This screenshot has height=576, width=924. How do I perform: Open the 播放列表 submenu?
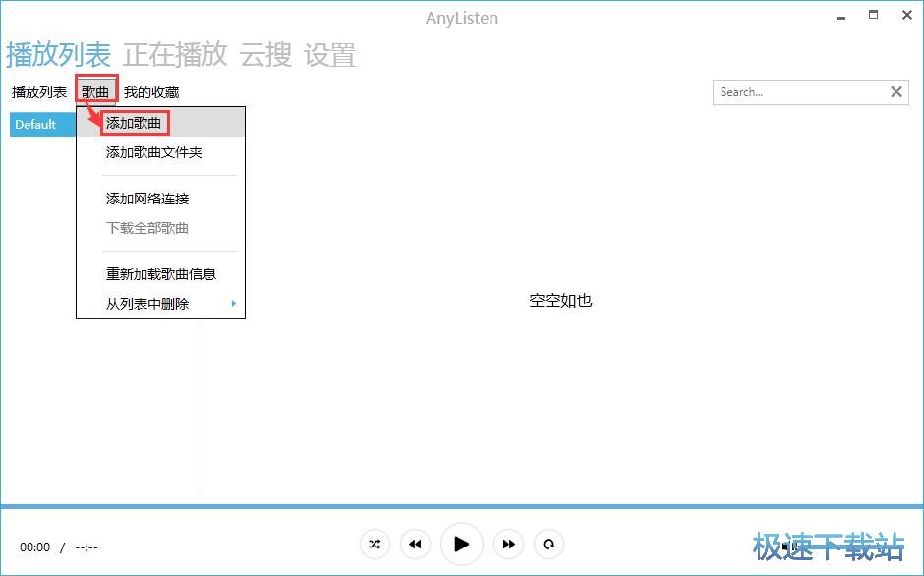click(39, 92)
